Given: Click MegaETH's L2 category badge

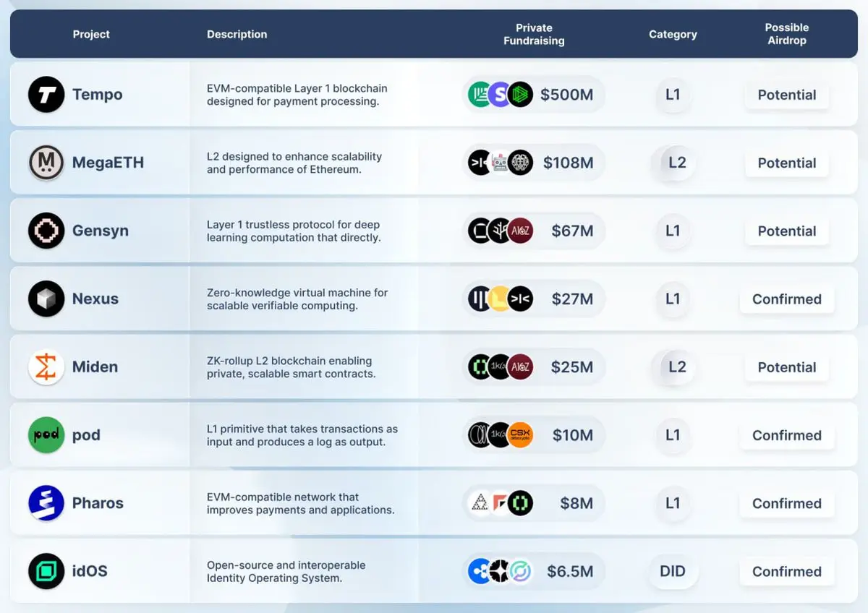Looking at the screenshot, I should [676, 163].
